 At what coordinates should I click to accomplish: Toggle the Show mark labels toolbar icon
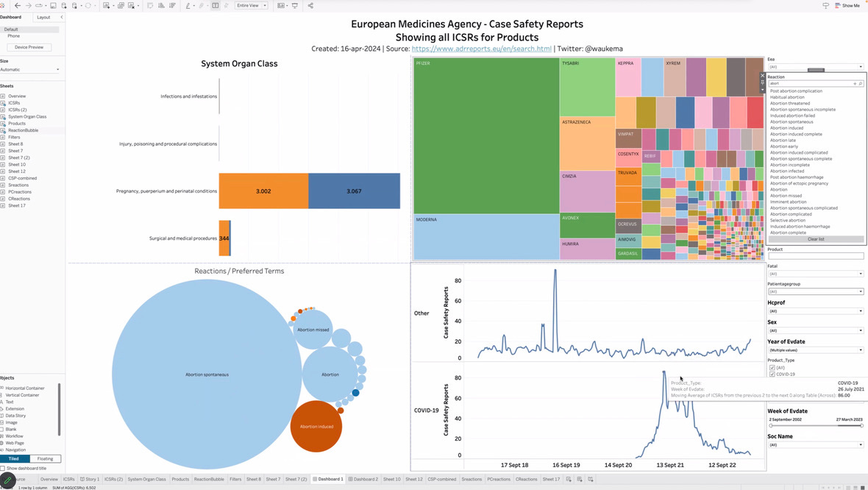[x=216, y=6]
